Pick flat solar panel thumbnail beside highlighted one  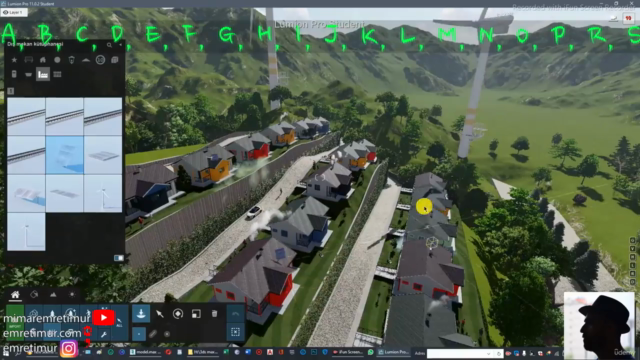[x=103, y=155]
